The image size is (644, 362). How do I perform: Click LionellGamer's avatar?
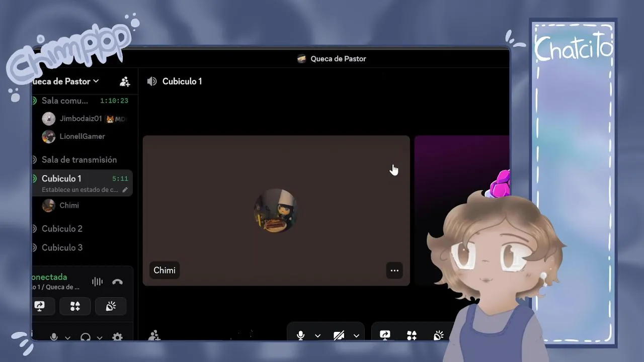(49, 136)
